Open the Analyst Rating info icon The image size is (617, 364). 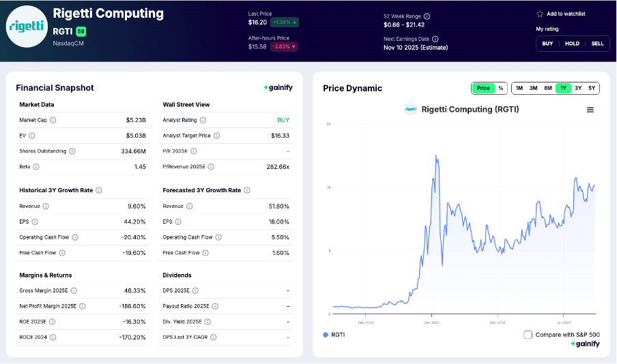click(203, 120)
